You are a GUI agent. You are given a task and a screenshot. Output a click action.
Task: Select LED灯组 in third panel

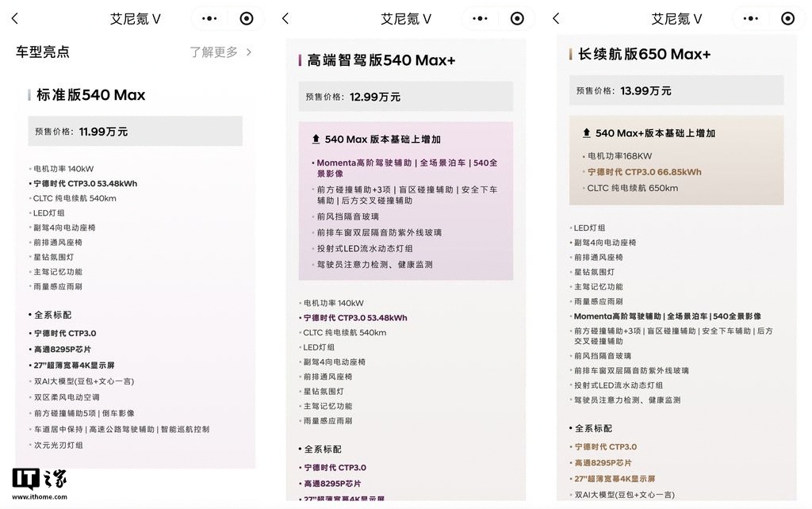[589, 228]
